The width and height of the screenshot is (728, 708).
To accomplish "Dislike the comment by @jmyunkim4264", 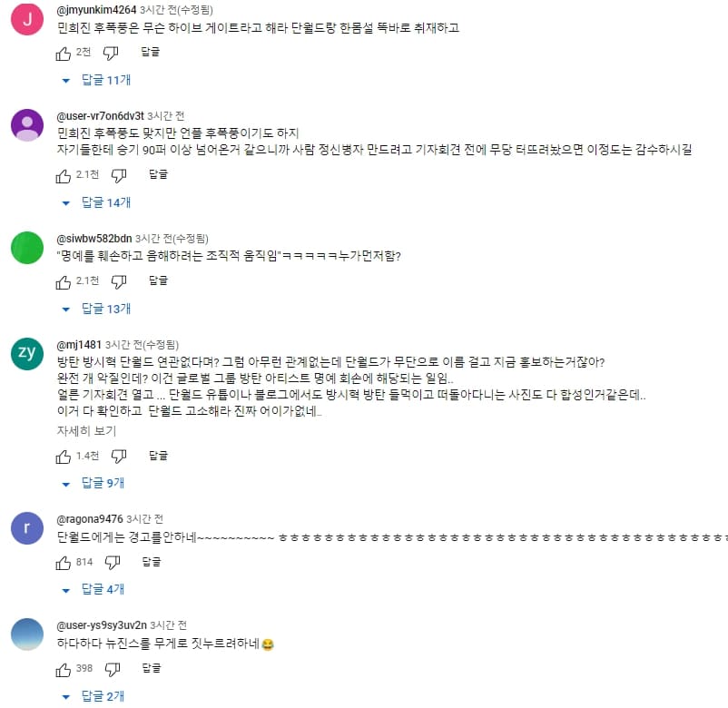I will click(x=111, y=54).
